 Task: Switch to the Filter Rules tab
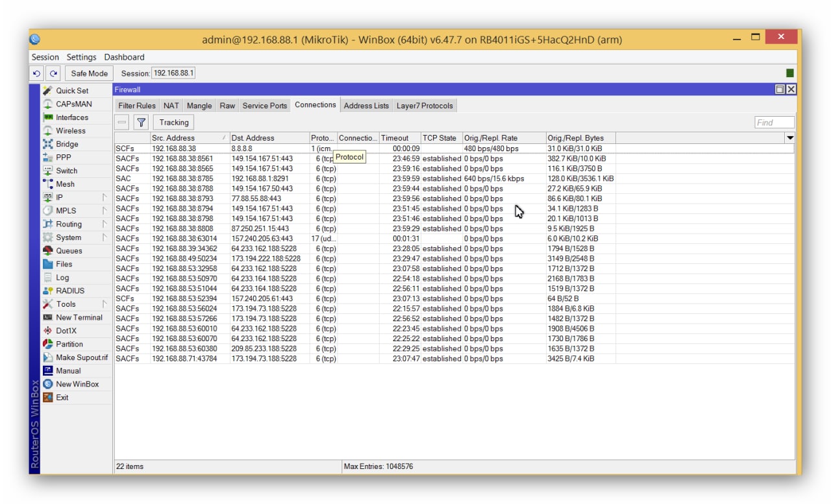pos(137,106)
